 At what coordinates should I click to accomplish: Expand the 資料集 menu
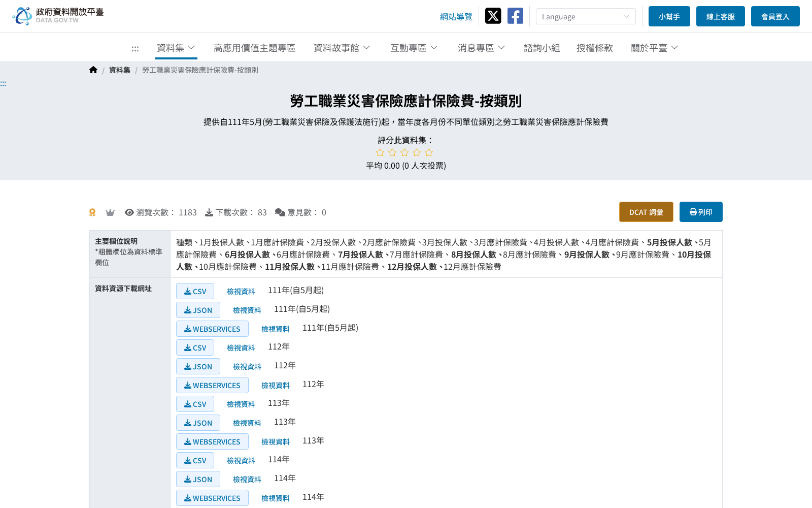pyautogui.click(x=176, y=48)
